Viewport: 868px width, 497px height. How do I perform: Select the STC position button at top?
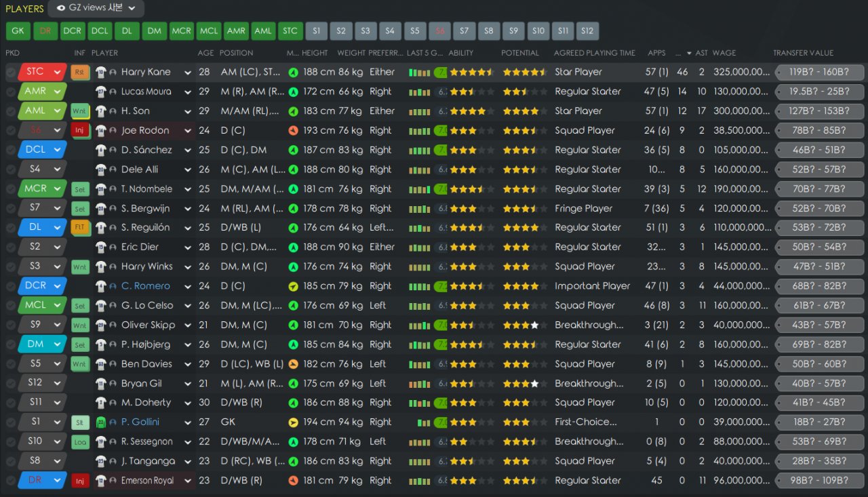click(290, 31)
